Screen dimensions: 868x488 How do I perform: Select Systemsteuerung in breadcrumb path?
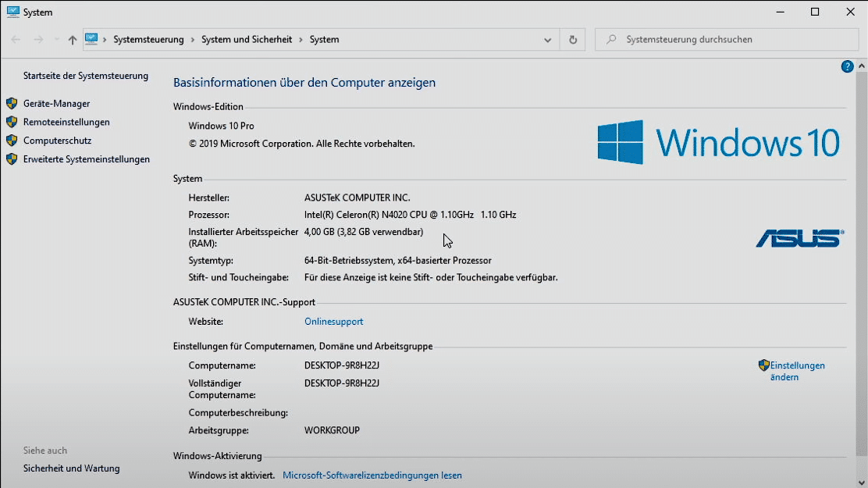148,40
